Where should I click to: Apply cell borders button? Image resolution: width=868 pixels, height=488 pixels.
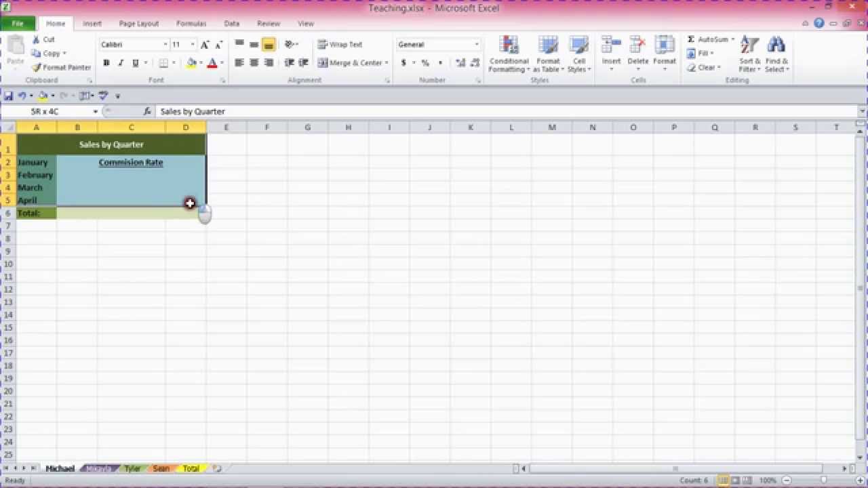click(163, 63)
